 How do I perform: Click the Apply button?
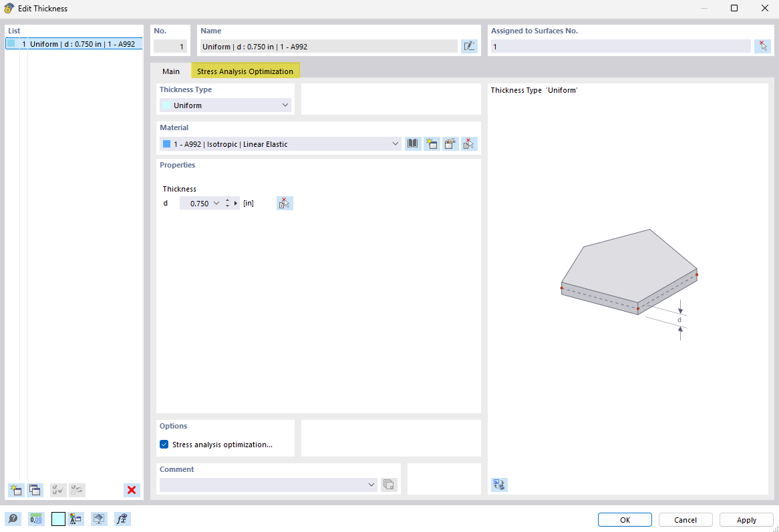click(746, 519)
